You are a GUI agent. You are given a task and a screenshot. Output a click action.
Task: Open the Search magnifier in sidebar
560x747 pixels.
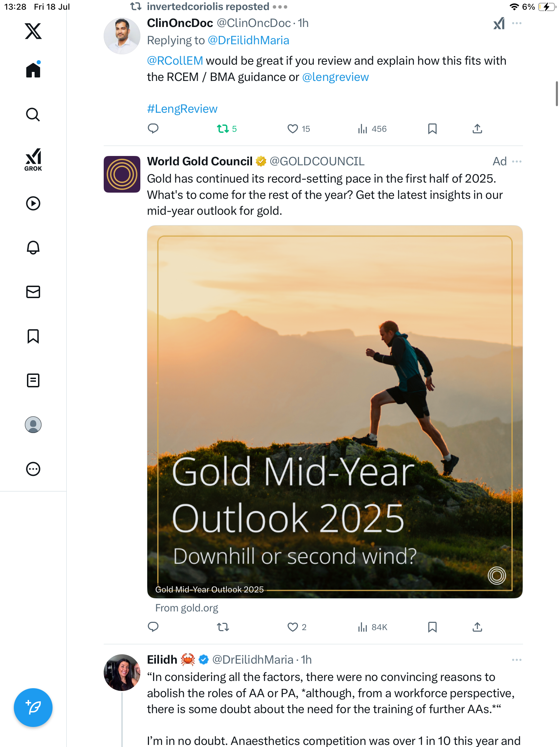(33, 114)
